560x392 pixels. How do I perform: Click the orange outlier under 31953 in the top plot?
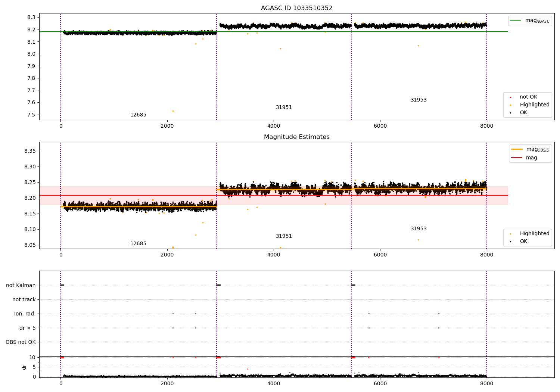coord(418,46)
